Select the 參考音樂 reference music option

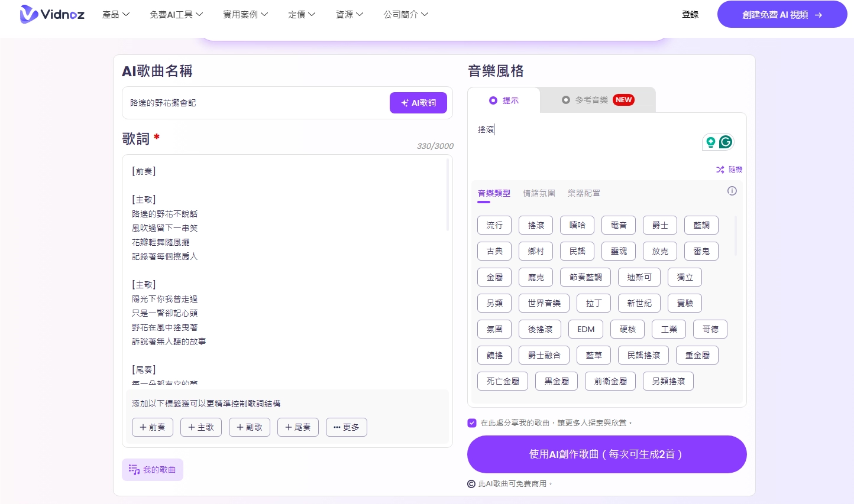(x=590, y=100)
